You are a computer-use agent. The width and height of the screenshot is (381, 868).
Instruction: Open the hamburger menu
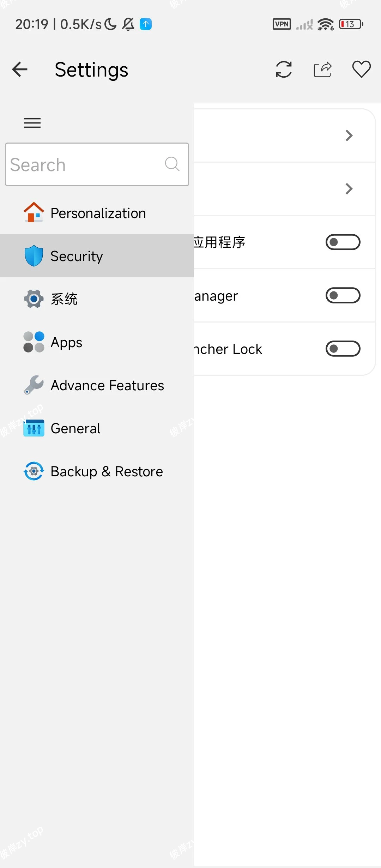pos(32,123)
